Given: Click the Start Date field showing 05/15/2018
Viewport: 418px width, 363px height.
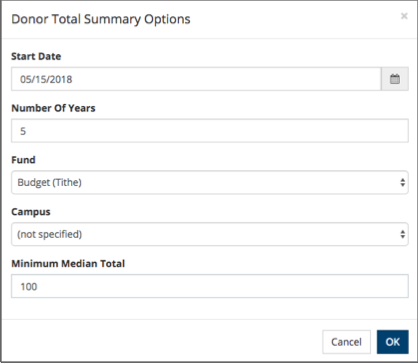Looking at the screenshot, I should click(x=196, y=79).
